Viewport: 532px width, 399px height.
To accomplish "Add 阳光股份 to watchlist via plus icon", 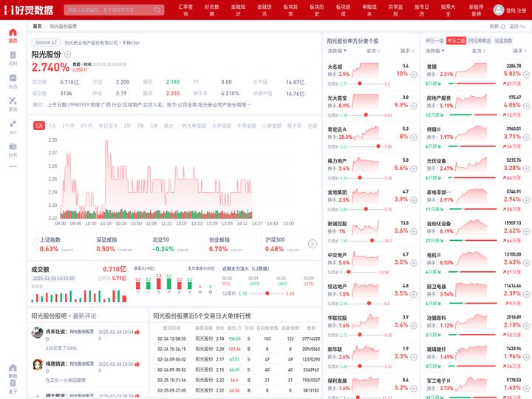I will 67,54.
